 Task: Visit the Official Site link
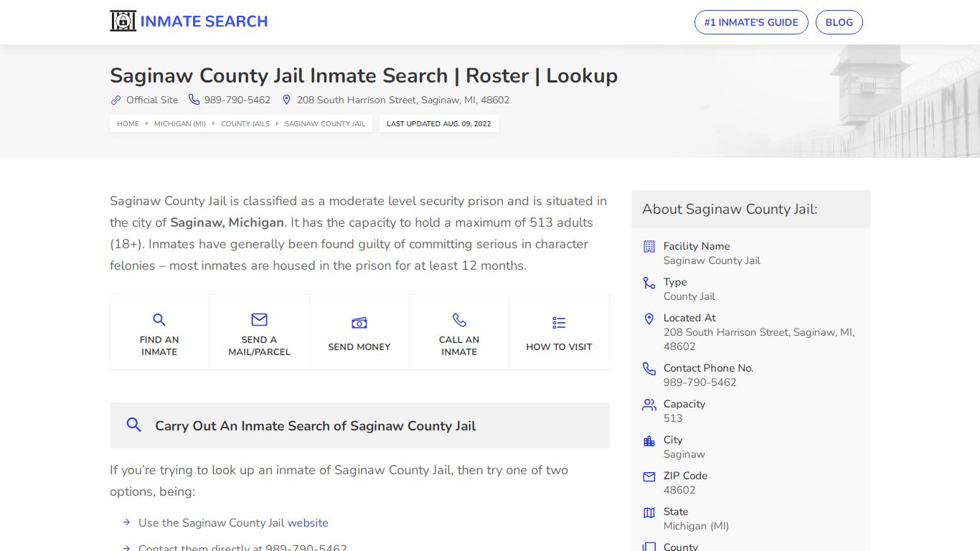coord(152,100)
